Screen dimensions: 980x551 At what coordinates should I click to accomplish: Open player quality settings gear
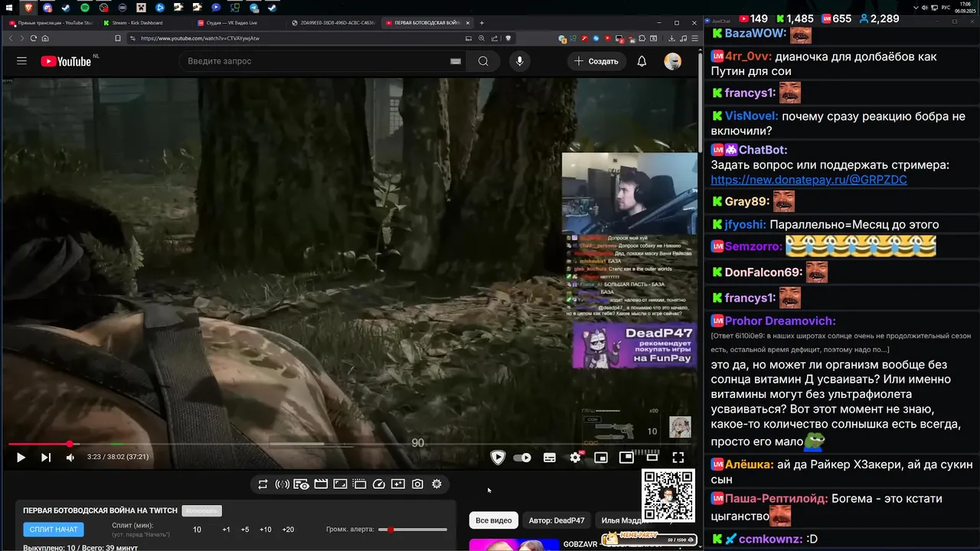click(x=575, y=458)
